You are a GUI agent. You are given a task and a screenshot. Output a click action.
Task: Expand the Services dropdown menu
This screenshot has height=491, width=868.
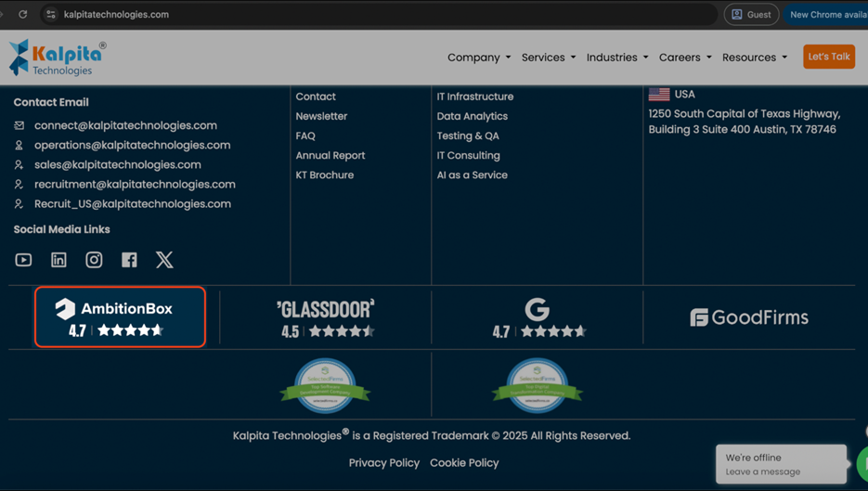point(548,58)
